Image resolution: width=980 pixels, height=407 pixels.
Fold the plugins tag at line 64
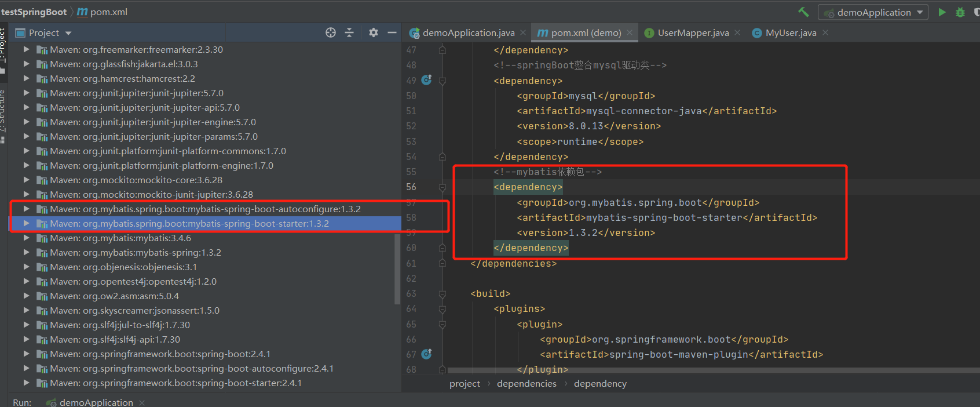[443, 309]
